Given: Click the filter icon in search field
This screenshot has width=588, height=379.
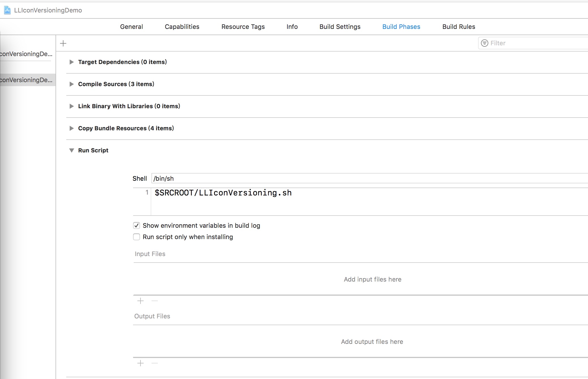Looking at the screenshot, I should click(485, 43).
